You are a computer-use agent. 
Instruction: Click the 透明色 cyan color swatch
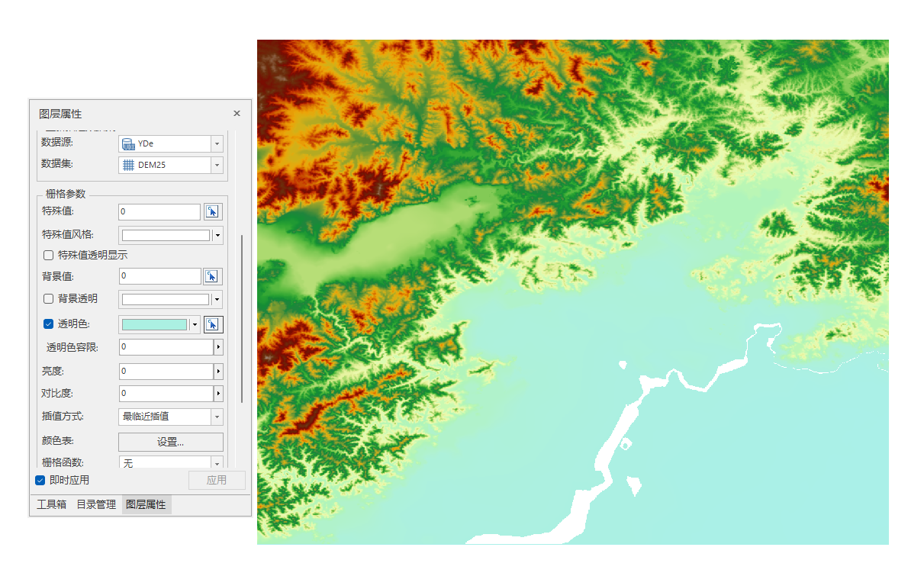pos(154,324)
